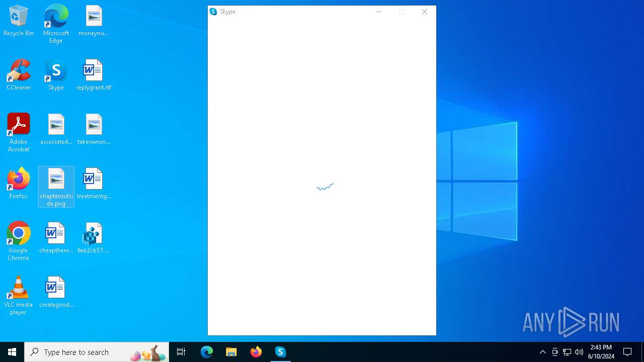Select the cheapthere... Word document

pyautogui.click(x=56, y=238)
